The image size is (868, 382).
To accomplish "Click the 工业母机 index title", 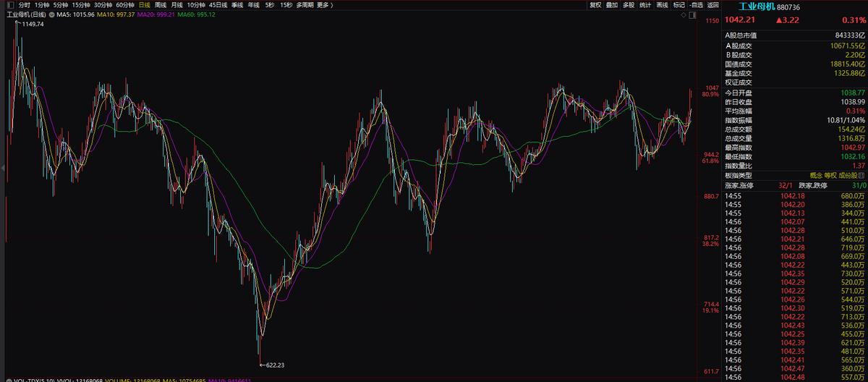I will [x=757, y=6].
